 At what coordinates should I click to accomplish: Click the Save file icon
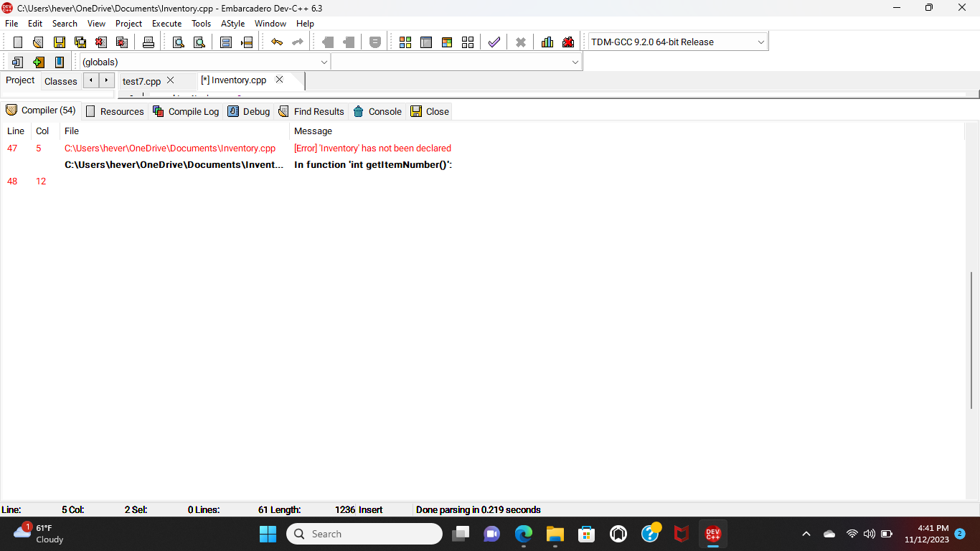pos(60,42)
